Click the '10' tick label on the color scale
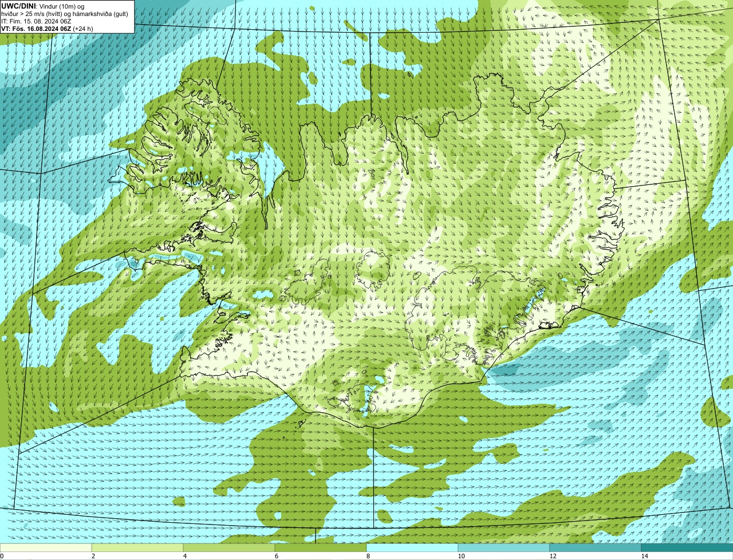 (x=461, y=556)
